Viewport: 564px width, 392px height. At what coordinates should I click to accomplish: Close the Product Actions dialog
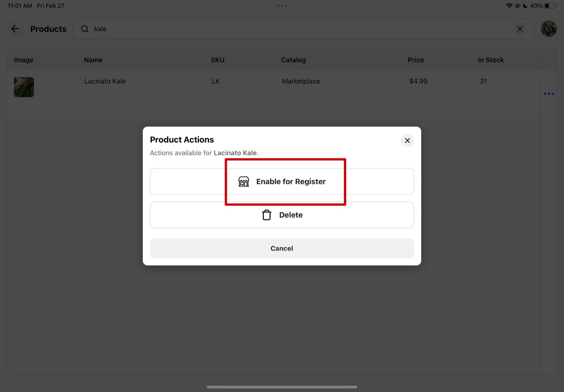(x=407, y=140)
